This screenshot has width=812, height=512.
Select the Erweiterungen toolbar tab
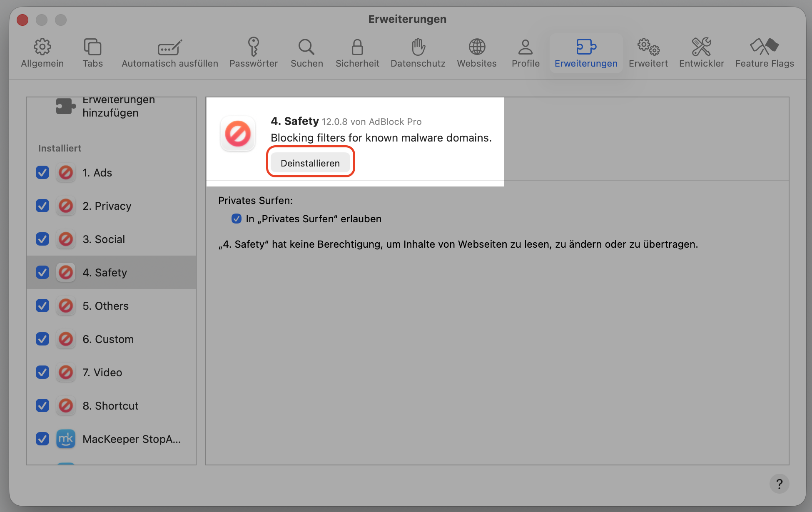[586, 53]
